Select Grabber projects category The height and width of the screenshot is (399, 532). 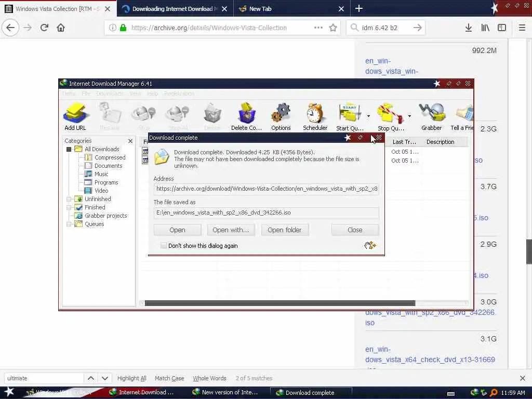coord(105,216)
